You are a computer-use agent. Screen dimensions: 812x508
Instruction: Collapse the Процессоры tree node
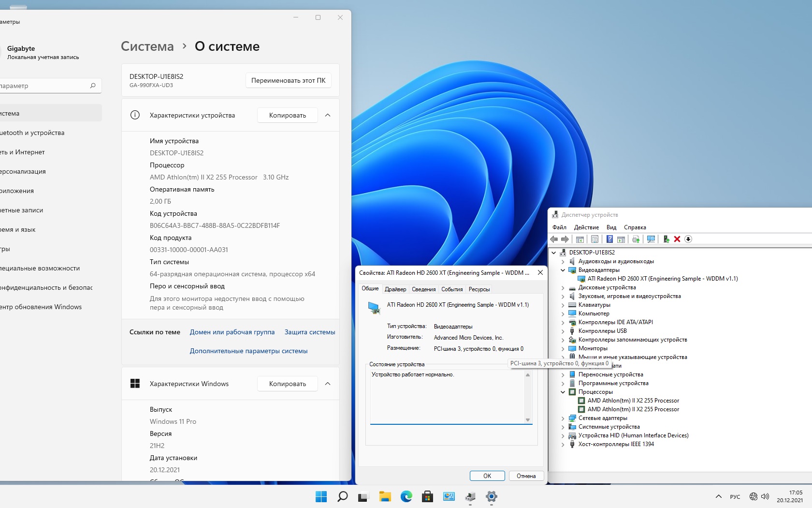(x=563, y=392)
